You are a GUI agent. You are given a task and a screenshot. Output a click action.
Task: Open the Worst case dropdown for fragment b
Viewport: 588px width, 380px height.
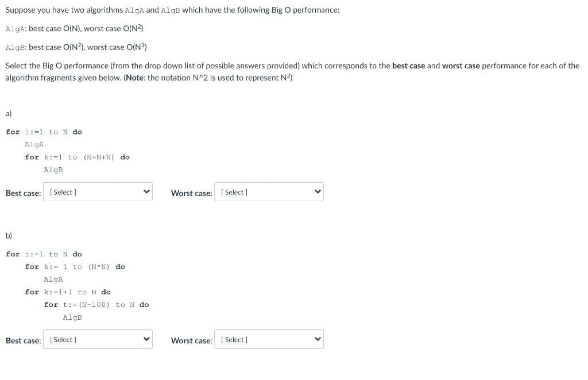pos(269,339)
